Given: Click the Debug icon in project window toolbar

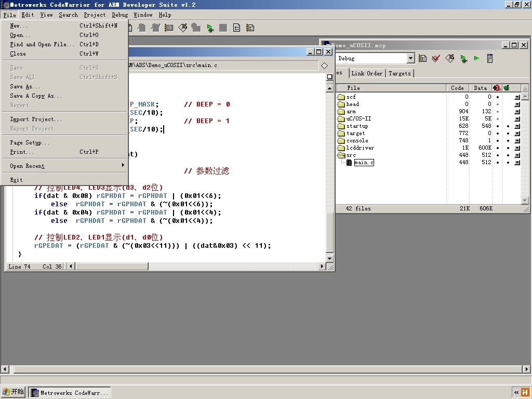Looking at the screenshot, I should click(463, 58).
